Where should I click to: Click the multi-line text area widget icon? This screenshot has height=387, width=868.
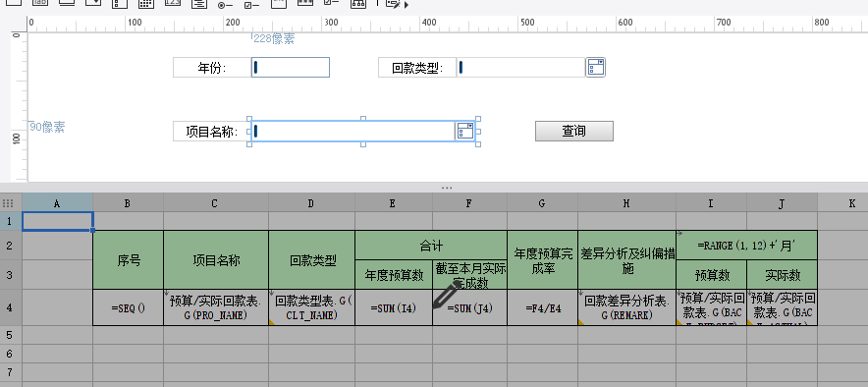(x=199, y=3)
